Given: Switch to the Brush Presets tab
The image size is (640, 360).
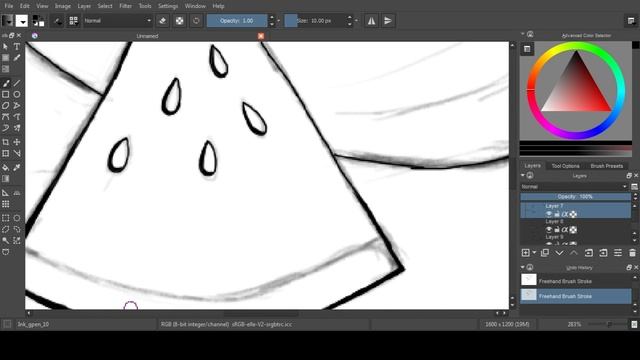Looking at the screenshot, I should (607, 166).
